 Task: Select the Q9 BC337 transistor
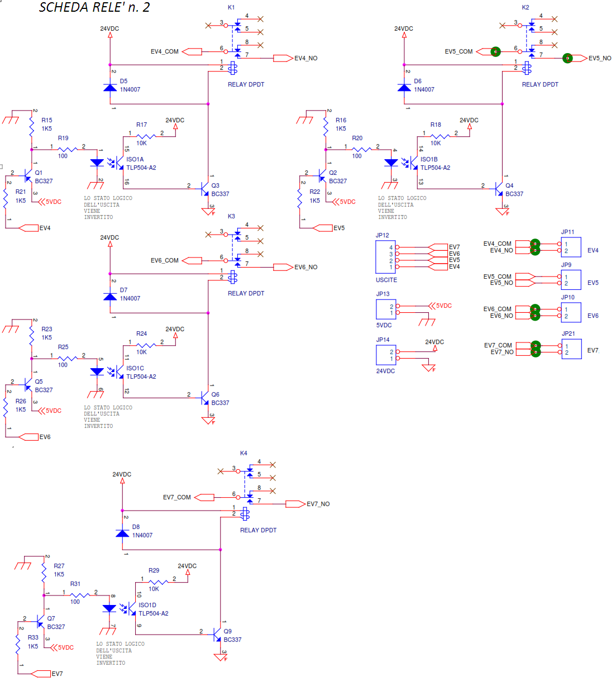point(217,635)
